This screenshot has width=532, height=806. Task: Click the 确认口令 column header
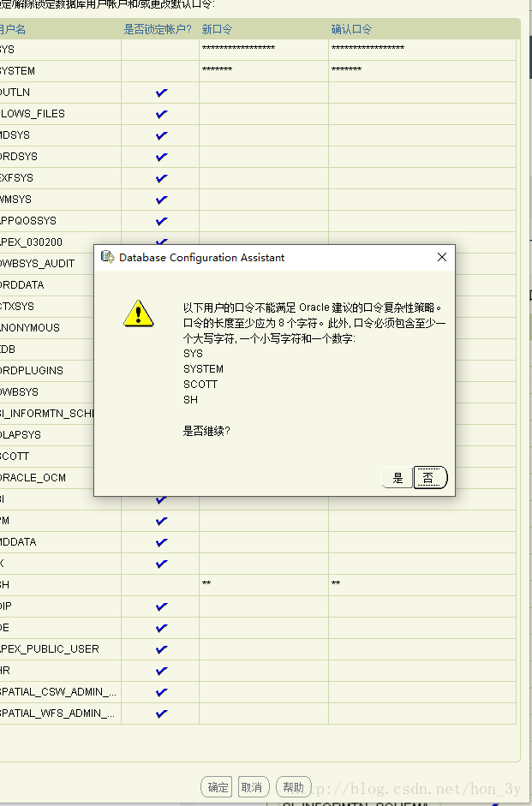351,29
